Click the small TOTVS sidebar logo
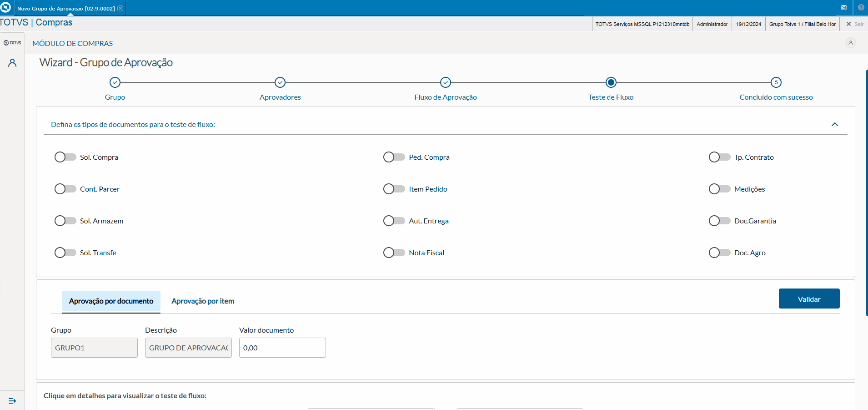Image resolution: width=868 pixels, height=410 pixels. 12,43
